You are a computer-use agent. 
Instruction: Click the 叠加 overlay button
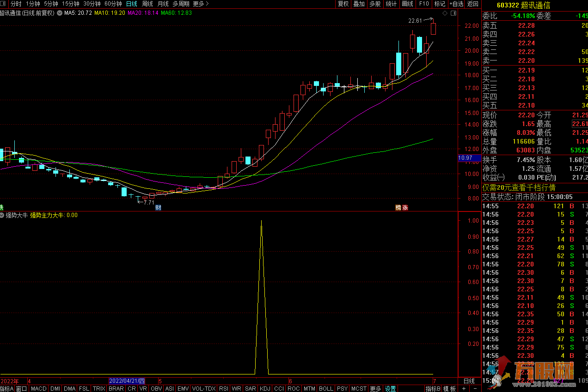(359, 4)
